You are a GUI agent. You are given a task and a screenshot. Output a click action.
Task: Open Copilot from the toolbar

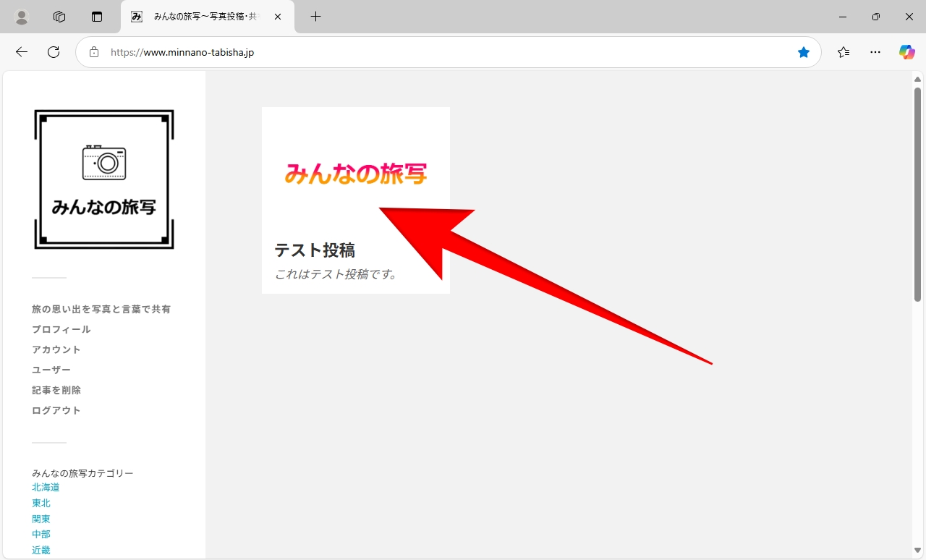(906, 52)
